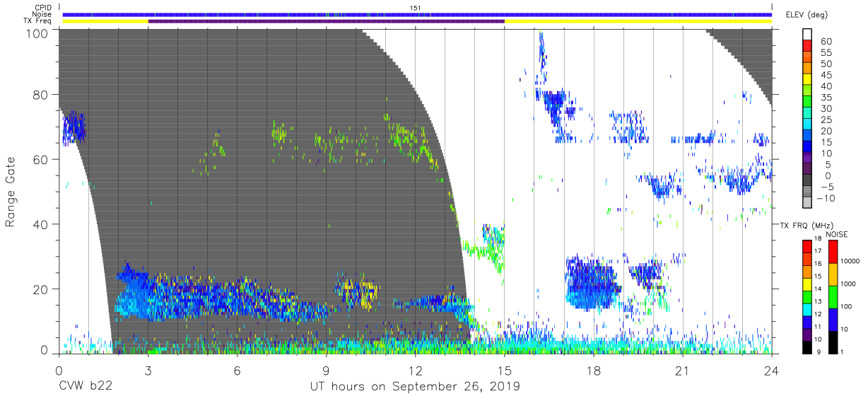Image resolution: width=868 pixels, height=401 pixels.
Task: Click the blue scatter patch near gate 70 at 0 UT
Action: point(74,128)
